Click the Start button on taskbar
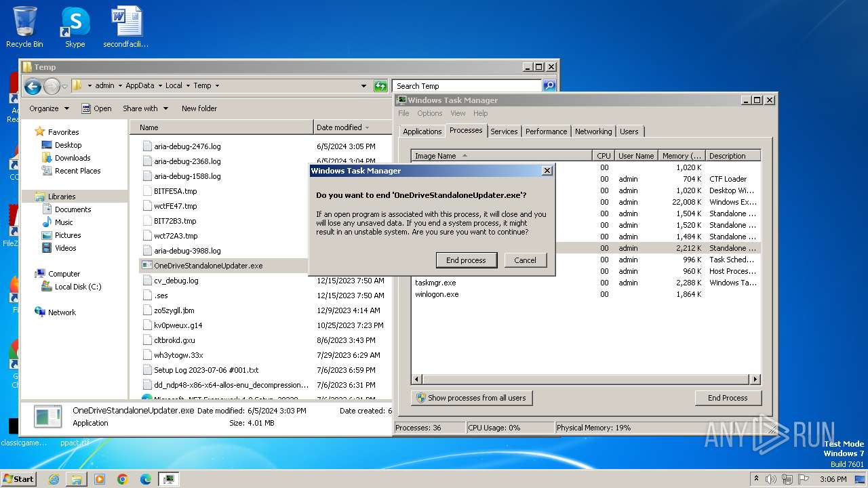 tap(18, 479)
